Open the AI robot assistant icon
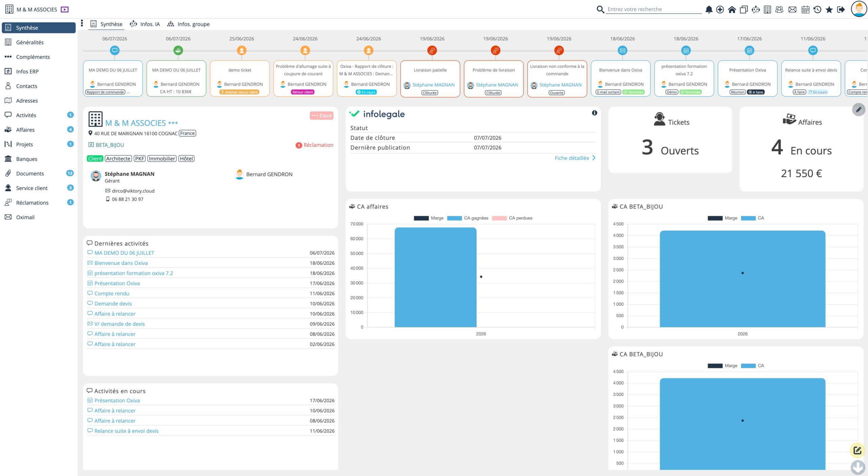 click(x=755, y=9)
